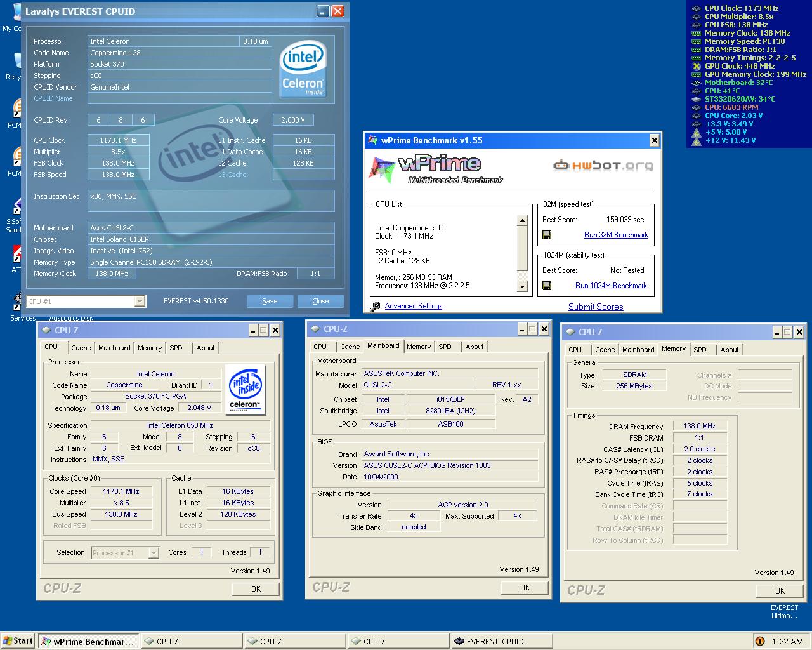This screenshot has height=650, width=812.
Task: Close the wPrime Benchmark window
Action: coord(654,140)
